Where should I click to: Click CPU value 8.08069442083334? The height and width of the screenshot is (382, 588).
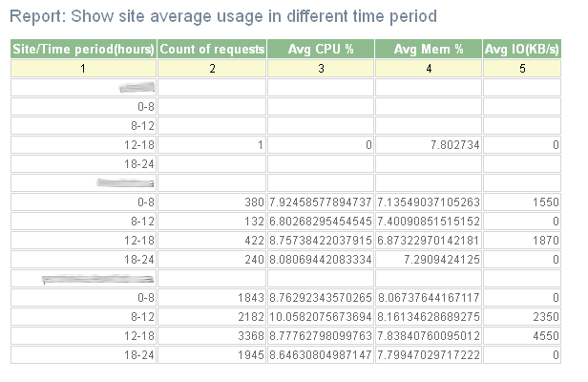321,260
